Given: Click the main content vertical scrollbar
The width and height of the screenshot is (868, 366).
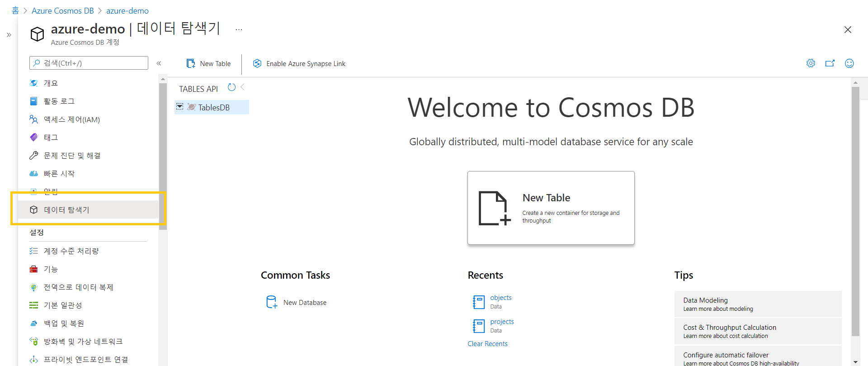Looking at the screenshot, I should click(855, 211).
